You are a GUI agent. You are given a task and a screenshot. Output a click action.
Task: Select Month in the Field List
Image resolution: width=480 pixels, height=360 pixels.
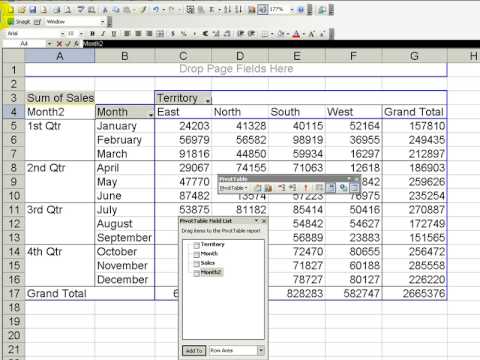pyautogui.click(x=209, y=254)
